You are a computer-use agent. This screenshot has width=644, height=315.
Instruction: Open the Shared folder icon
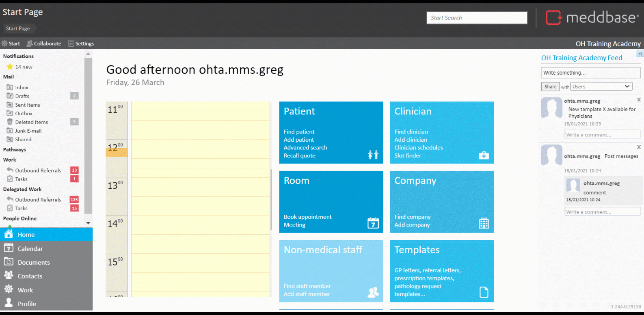[10, 139]
